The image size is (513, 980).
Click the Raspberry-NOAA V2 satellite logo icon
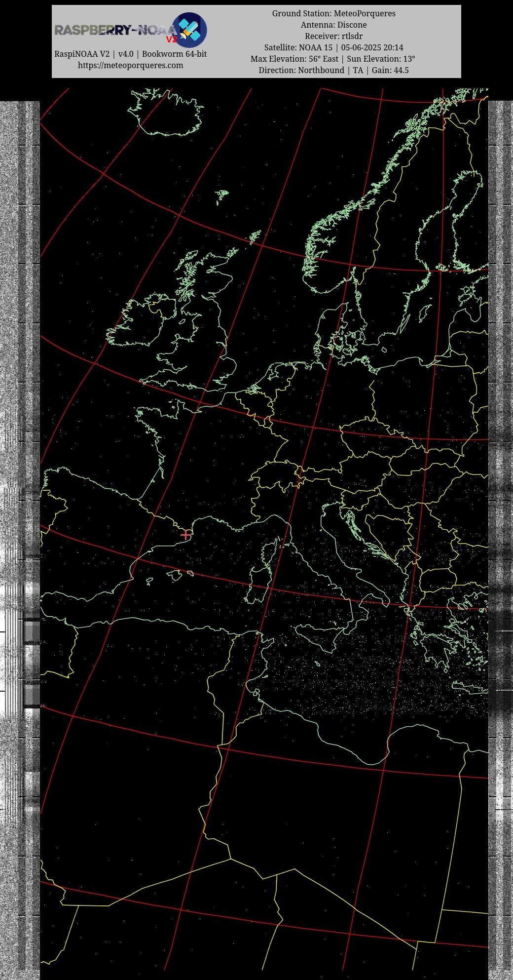tap(189, 30)
